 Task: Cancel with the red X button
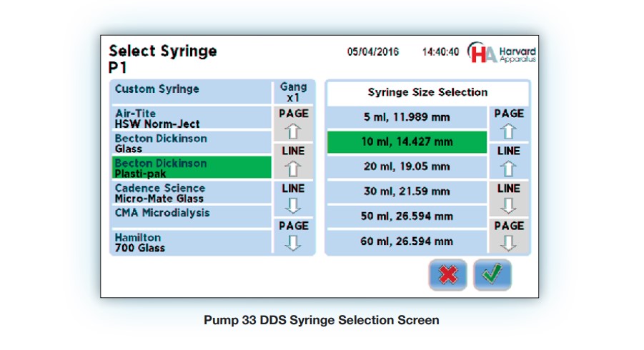click(x=448, y=274)
